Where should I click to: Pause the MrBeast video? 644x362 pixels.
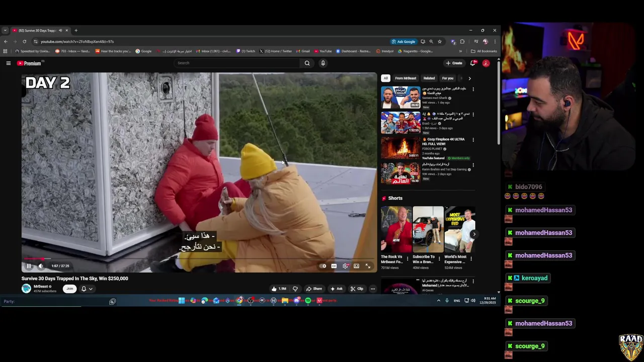coord(29,266)
